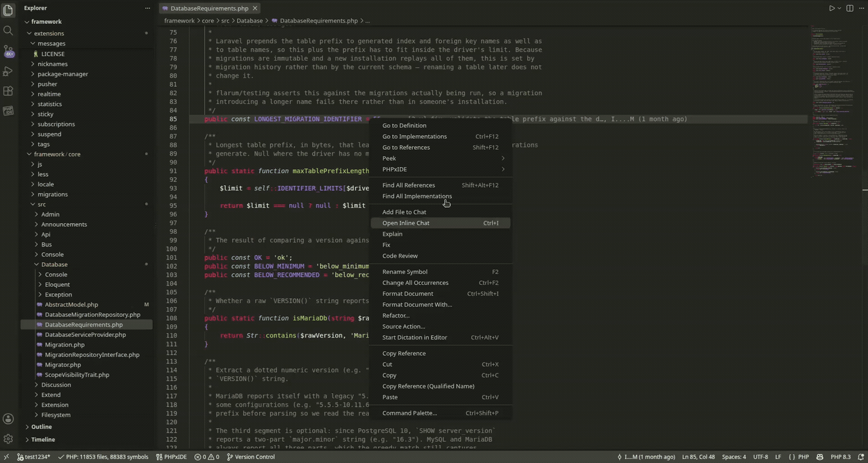Viewport: 868px width, 463px height.
Task: Click LONGEST_MIGRATION_IDENTIFIER constant in editor
Action: (x=308, y=119)
